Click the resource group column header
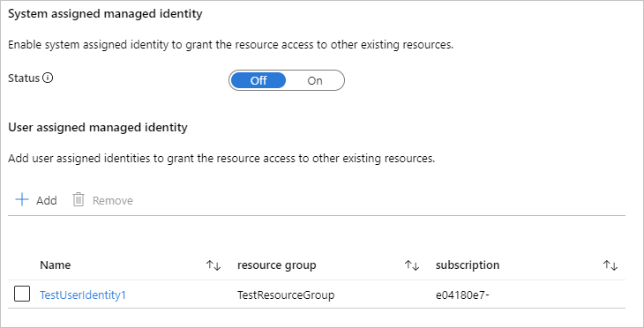Viewport: 644px width, 328px height. coord(277,265)
